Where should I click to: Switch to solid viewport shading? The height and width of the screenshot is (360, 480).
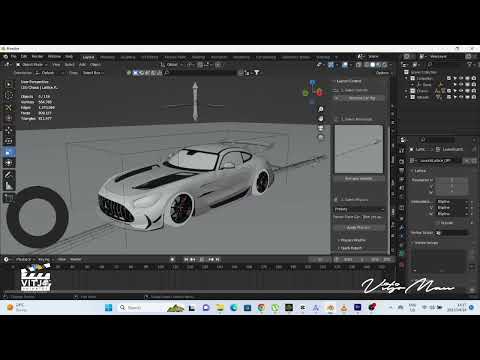372,65
